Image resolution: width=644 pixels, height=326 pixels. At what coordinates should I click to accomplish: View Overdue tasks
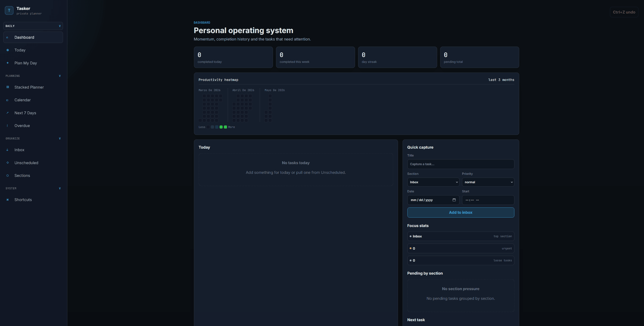(x=33, y=126)
